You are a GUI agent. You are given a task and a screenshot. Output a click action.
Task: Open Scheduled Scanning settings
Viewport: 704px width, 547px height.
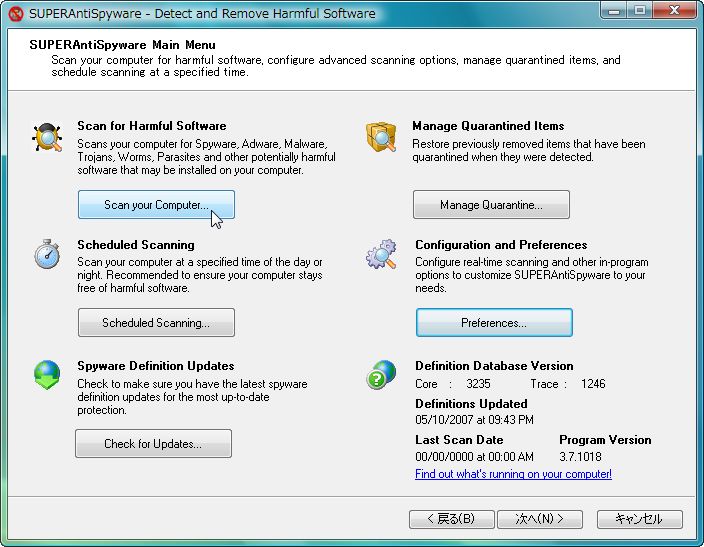[x=156, y=322]
